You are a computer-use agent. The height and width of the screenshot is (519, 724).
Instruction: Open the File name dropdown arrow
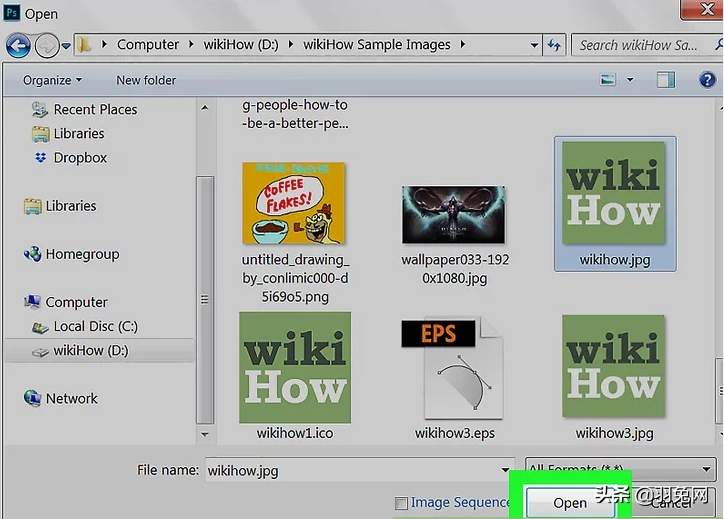[x=506, y=471]
